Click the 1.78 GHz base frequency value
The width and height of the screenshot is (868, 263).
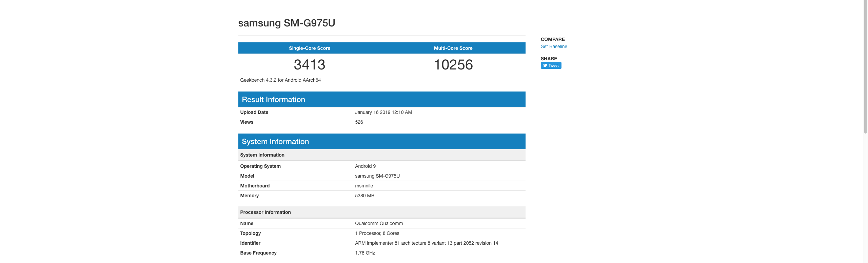(x=365, y=253)
